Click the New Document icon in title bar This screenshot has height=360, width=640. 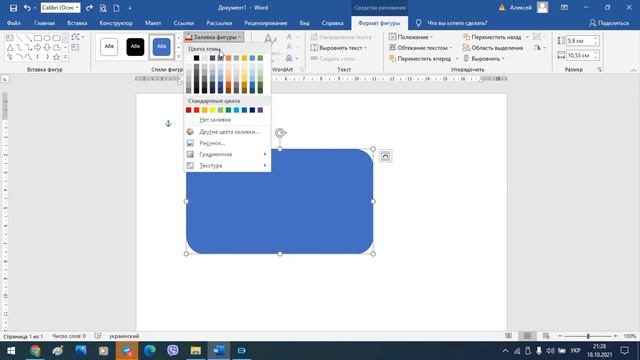click(x=116, y=8)
